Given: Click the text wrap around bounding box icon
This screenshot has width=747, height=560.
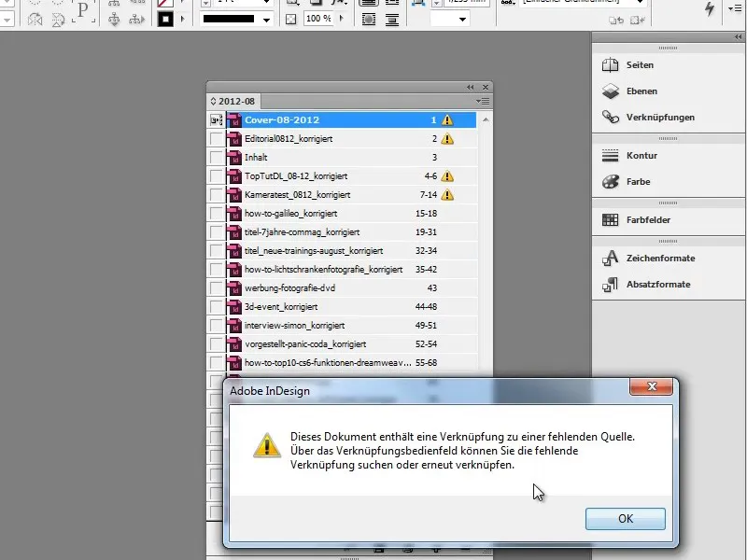Looking at the screenshot, I should click(368, 20).
